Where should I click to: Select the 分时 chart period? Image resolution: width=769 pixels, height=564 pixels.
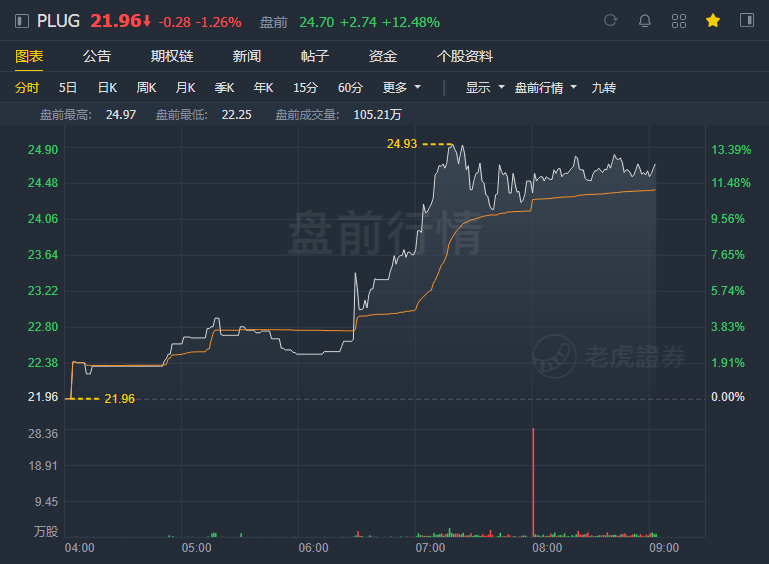[27, 88]
